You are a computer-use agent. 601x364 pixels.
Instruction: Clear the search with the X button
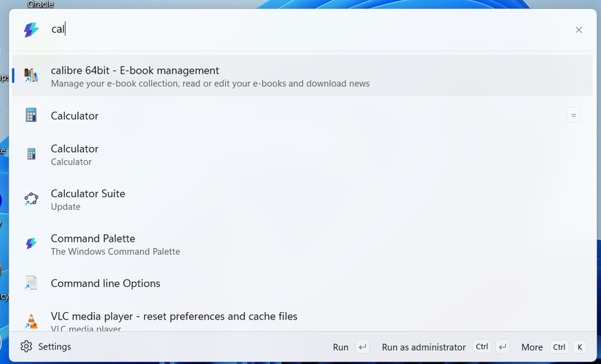click(578, 30)
